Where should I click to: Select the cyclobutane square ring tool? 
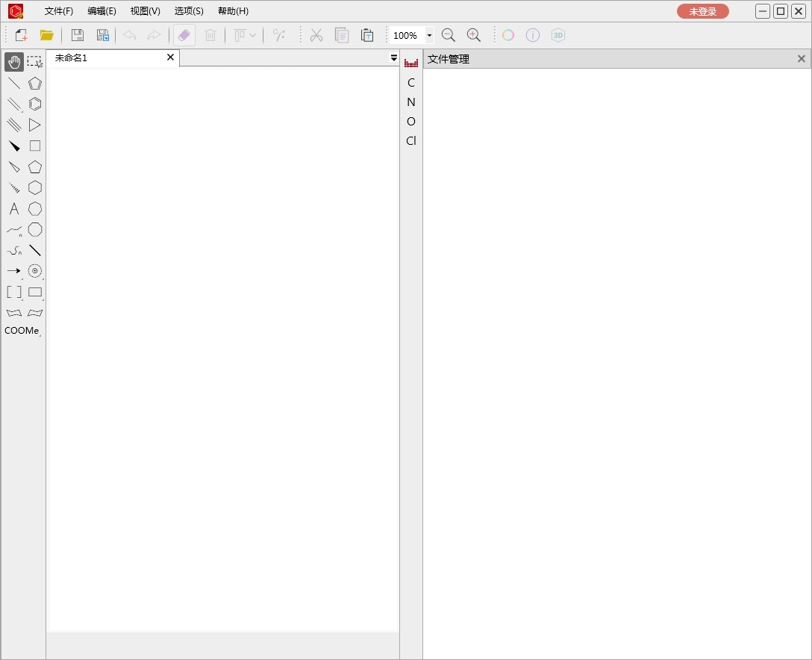pos(34,146)
